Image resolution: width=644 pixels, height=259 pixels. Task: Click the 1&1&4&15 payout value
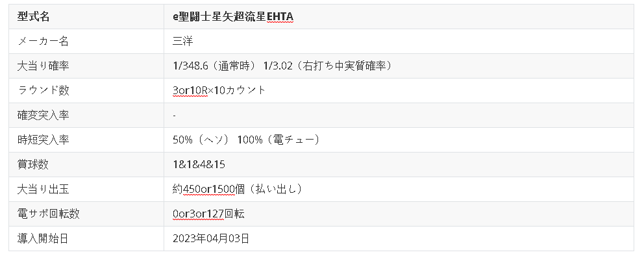tap(199, 165)
